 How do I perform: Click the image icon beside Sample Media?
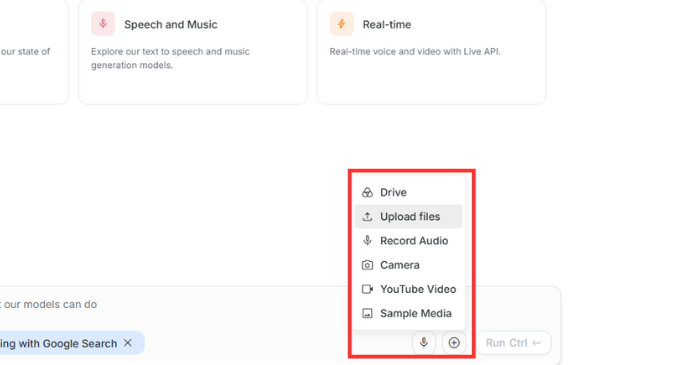pos(367,313)
